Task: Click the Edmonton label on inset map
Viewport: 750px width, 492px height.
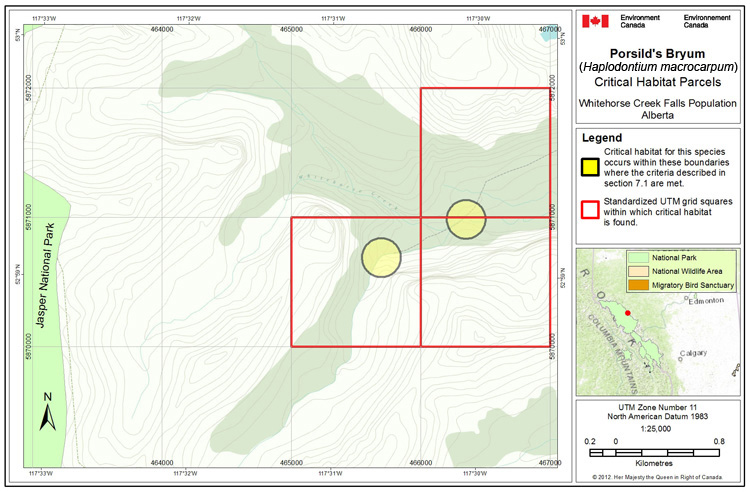Action: pyautogui.click(x=704, y=301)
